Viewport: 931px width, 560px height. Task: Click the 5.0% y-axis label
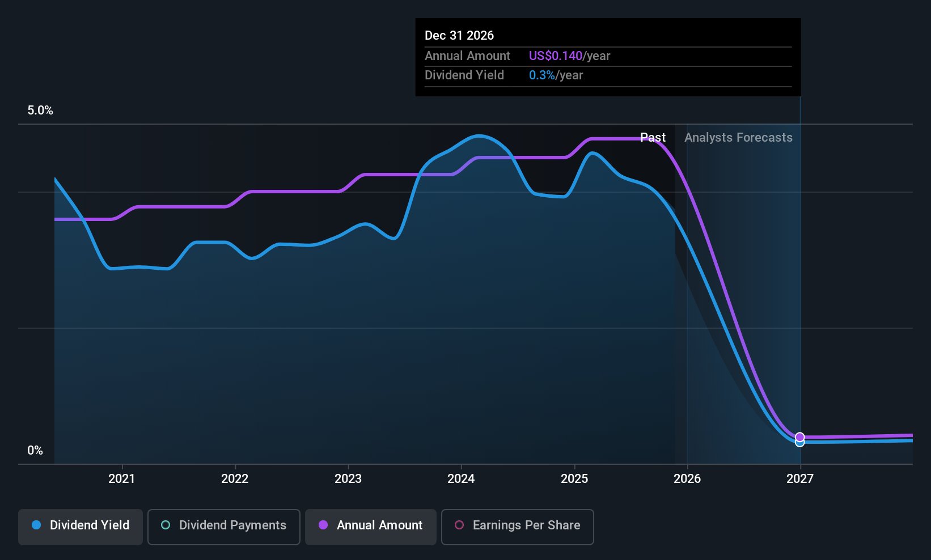(x=40, y=110)
